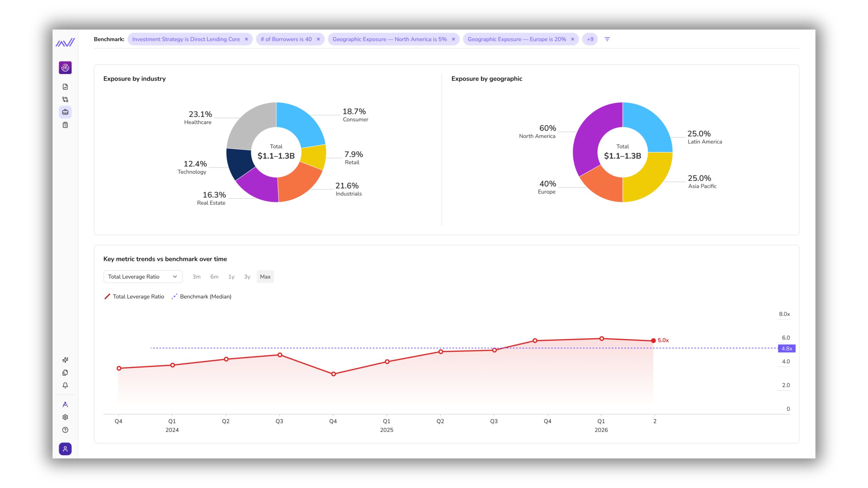This screenshot has height=488, width=868.
Task: Open the user profile avatar menu
Action: coord(65,449)
